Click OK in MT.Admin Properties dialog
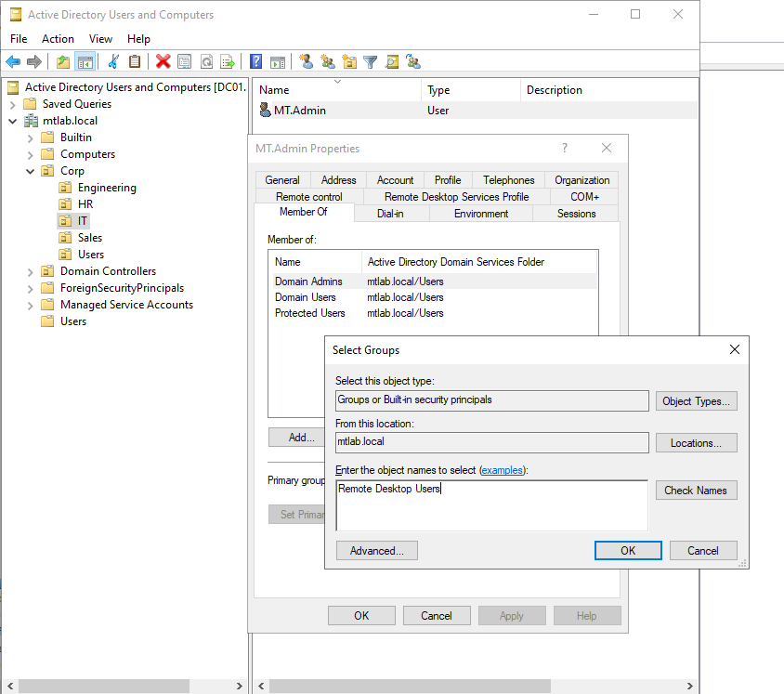Viewport: 784px width, 694px height. 361,616
